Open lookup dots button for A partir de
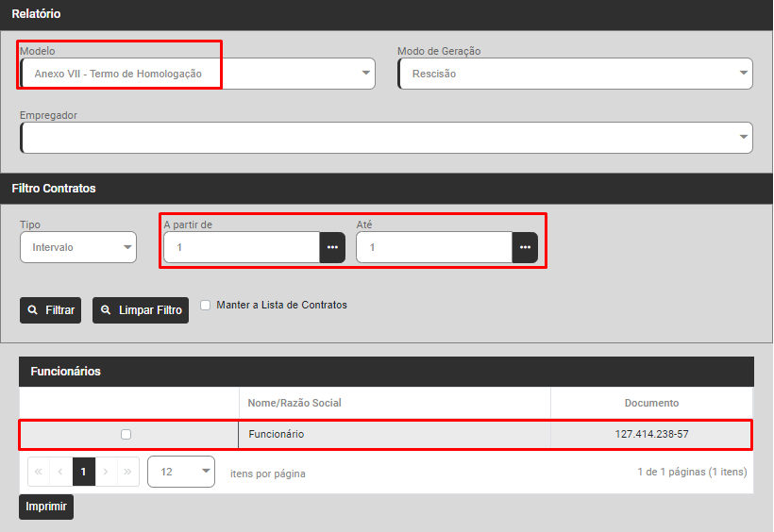The image size is (774, 532). [332, 247]
